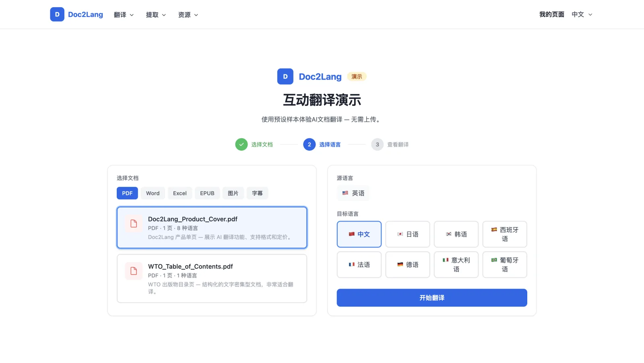This screenshot has height=363, width=644.
Task: Switch to the Excel document tab
Action: point(180,193)
